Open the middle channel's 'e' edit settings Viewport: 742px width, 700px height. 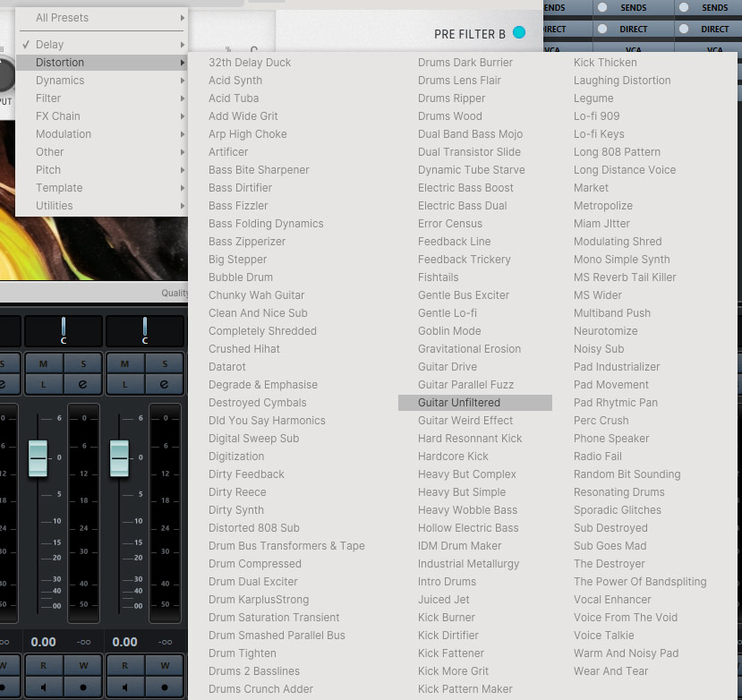point(82,384)
